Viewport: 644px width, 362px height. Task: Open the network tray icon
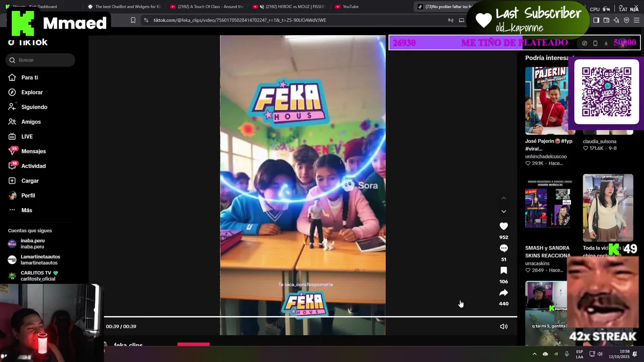tap(592, 354)
